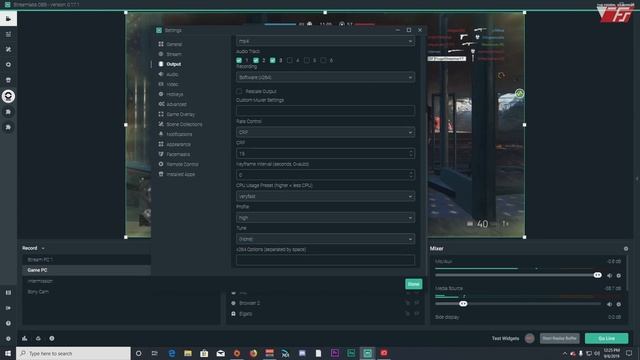The image size is (640, 360).
Task: Mute the Media Source in mixer
Action: tap(609, 304)
